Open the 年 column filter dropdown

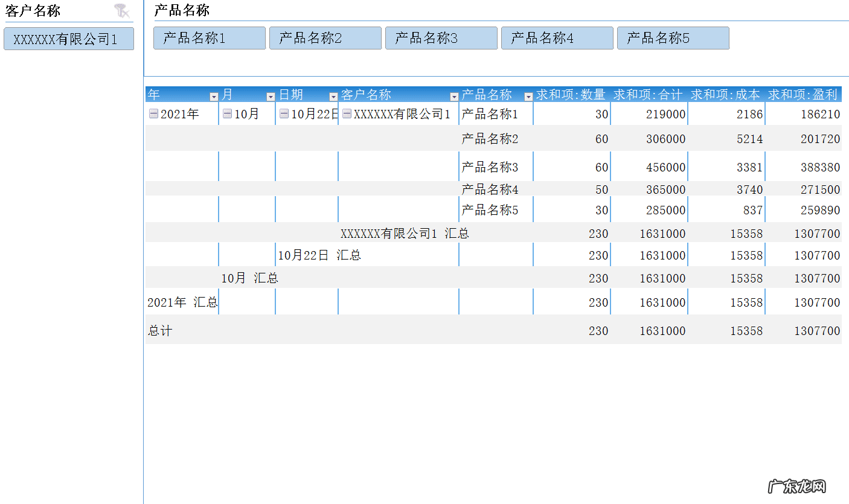pos(213,95)
